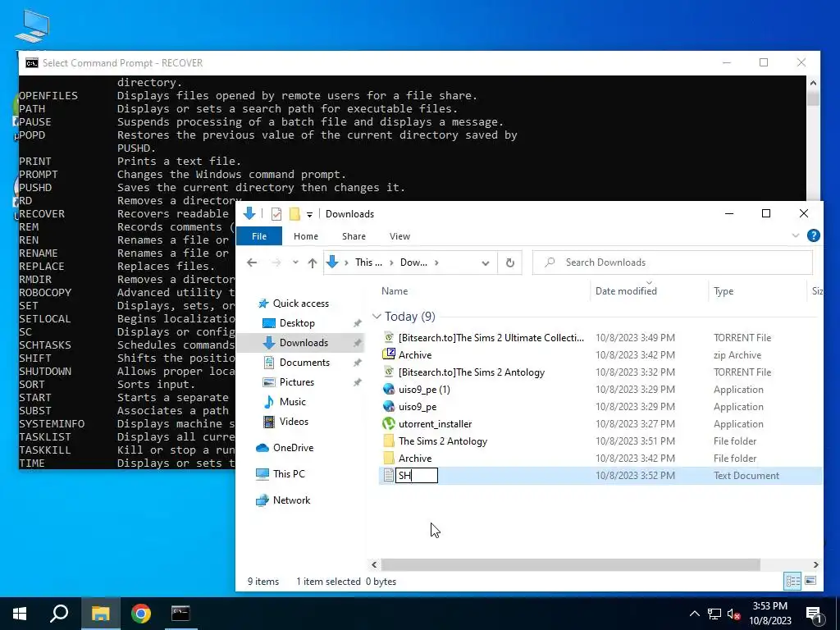This screenshot has width=840, height=630.
Task: Select the computer desktop icon
Action: [32, 27]
